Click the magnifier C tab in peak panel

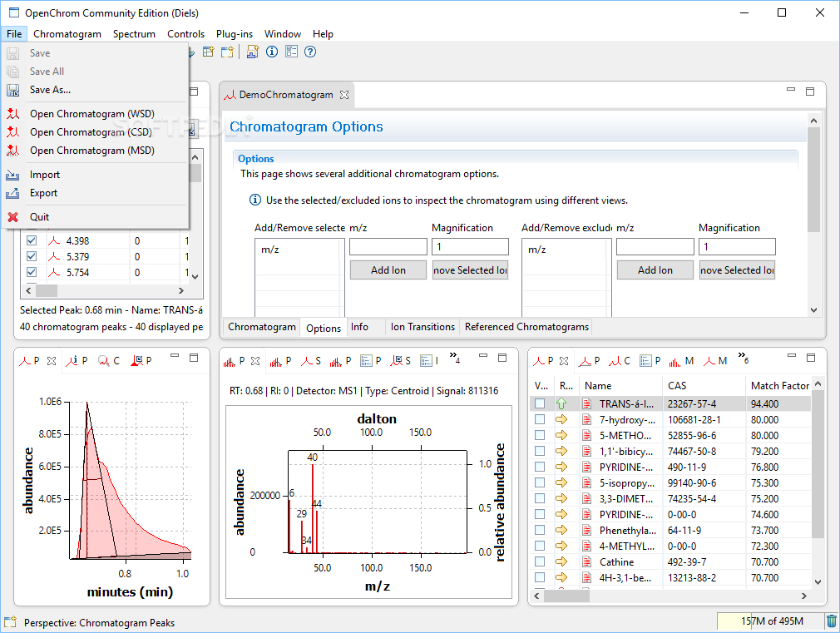click(x=109, y=361)
